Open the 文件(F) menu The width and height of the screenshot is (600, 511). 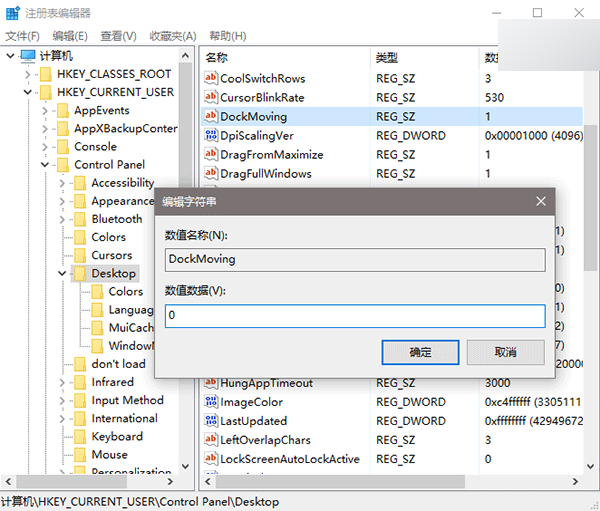click(x=22, y=36)
